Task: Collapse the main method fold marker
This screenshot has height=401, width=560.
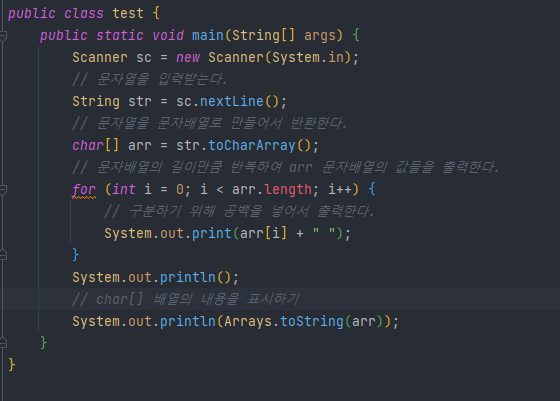Action: (3, 35)
